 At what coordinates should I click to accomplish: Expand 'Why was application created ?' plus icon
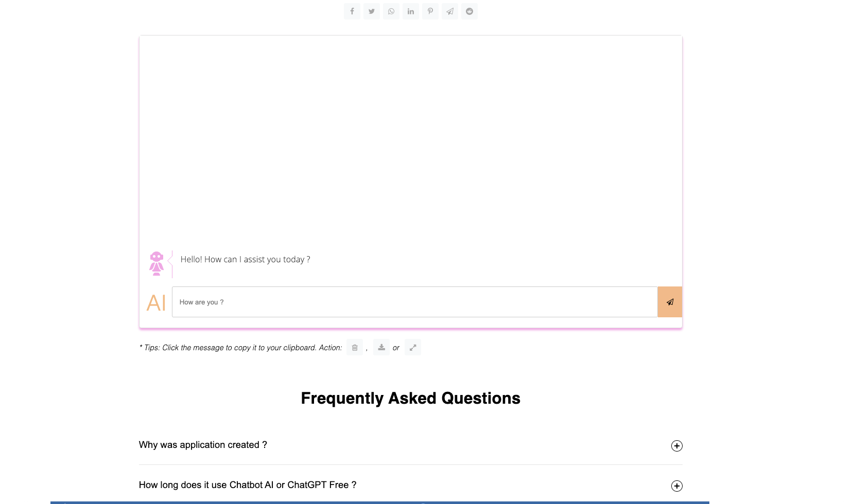(677, 446)
